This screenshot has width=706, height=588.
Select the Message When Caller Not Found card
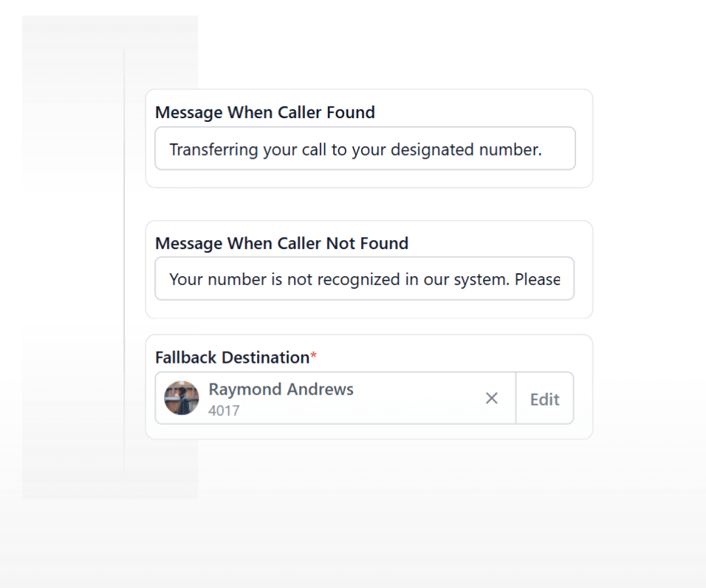pyautogui.click(x=369, y=267)
